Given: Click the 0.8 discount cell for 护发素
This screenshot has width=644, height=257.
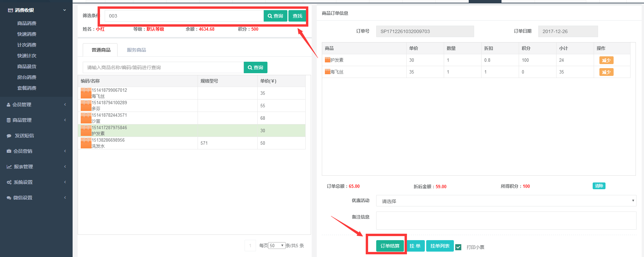Looking at the screenshot, I should point(500,60).
